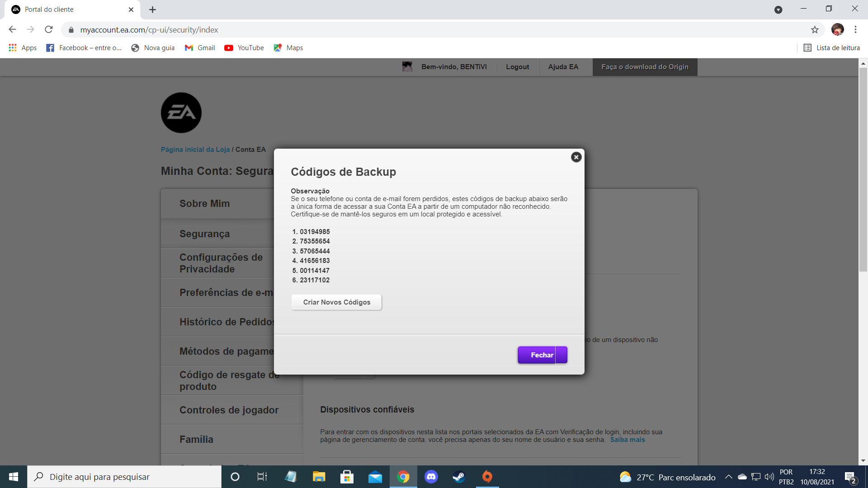Image resolution: width=868 pixels, height=488 pixels.
Task: Click the Logout link
Action: [x=518, y=67]
